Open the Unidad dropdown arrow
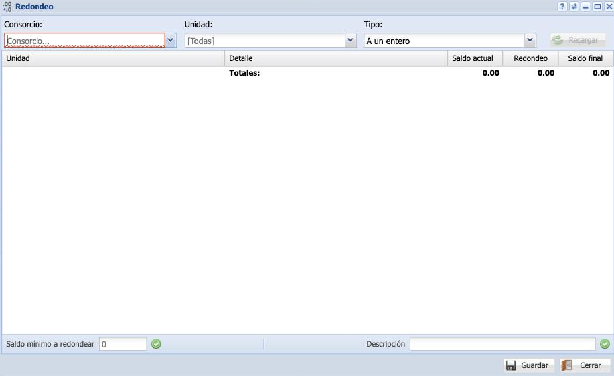The image size is (614, 376). [350, 40]
